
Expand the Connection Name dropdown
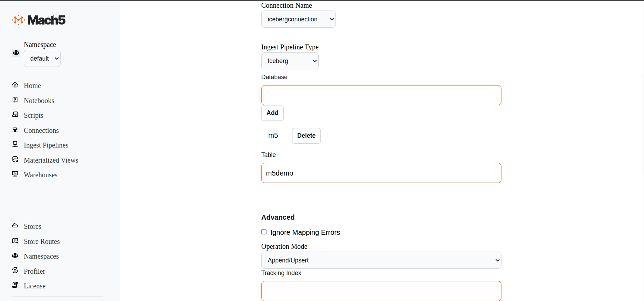(x=298, y=19)
